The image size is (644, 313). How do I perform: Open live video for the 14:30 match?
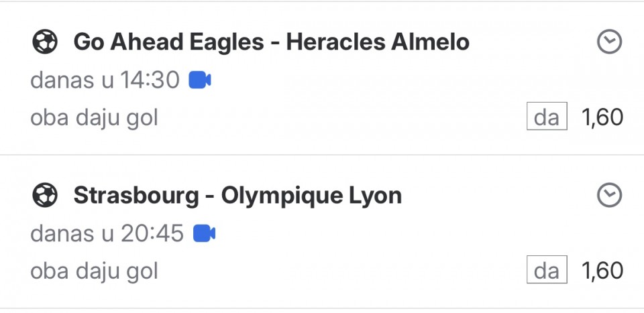(200, 80)
